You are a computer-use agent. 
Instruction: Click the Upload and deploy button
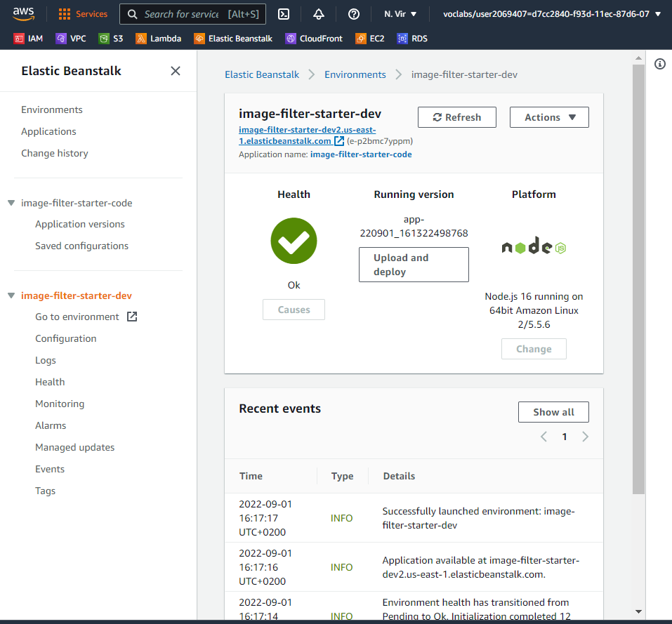point(414,265)
